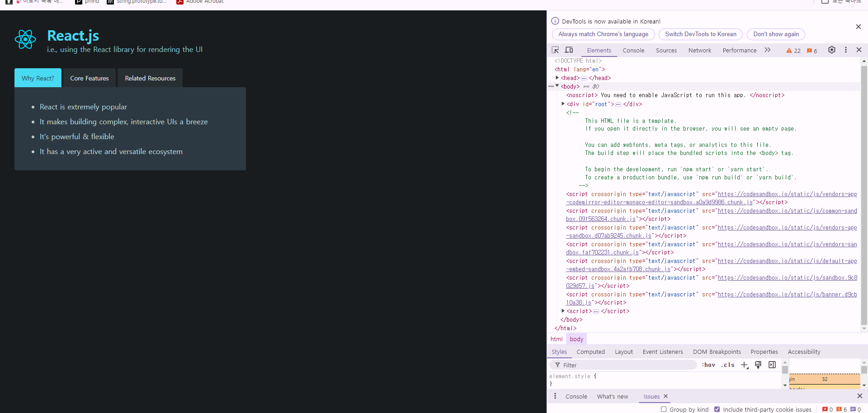
Task: Add a new style rule plus icon
Action: point(745,365)
